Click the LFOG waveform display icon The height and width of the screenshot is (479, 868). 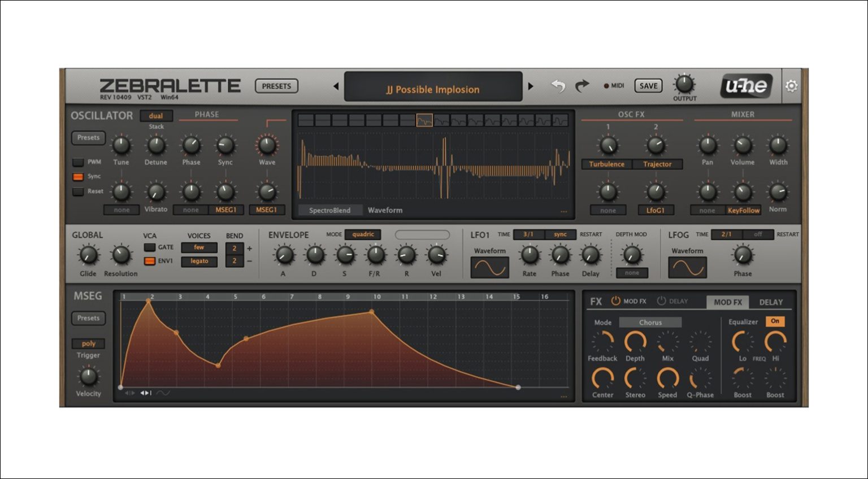click(x=687, y=268)
